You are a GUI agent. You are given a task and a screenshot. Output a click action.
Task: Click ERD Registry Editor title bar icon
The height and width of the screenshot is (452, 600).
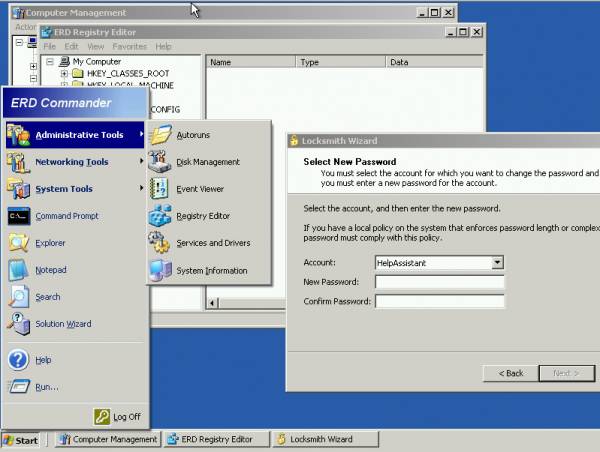pos(46,32)
